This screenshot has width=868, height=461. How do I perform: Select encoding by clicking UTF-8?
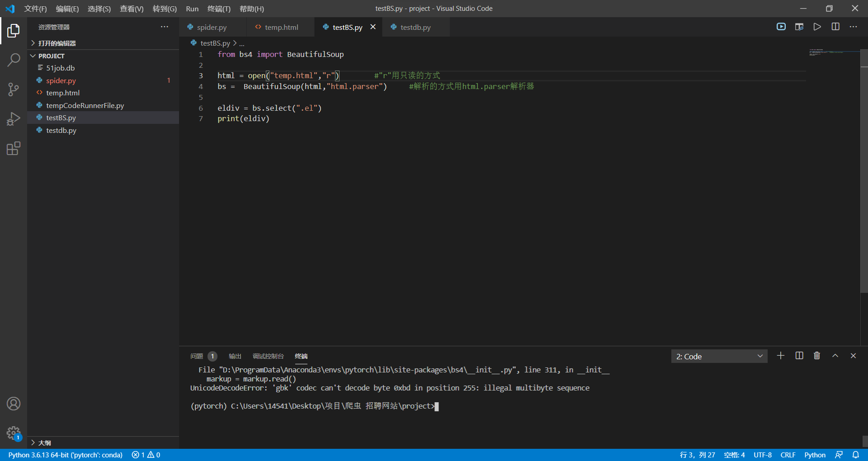(x=763, y=455)
